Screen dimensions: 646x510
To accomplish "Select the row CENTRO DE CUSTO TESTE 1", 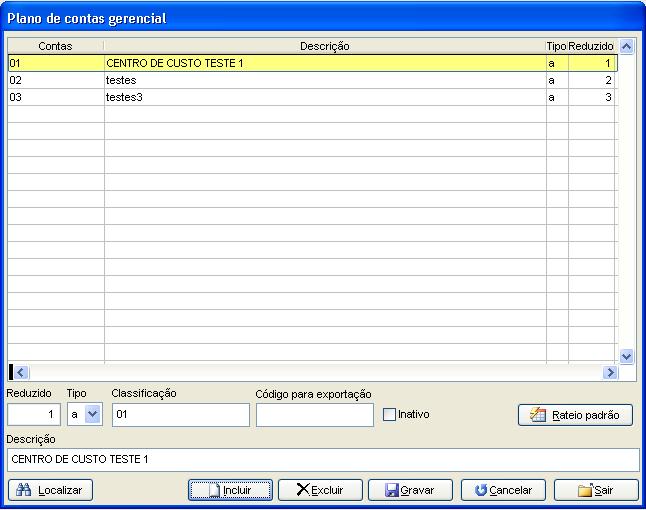I will coord(313,63).
